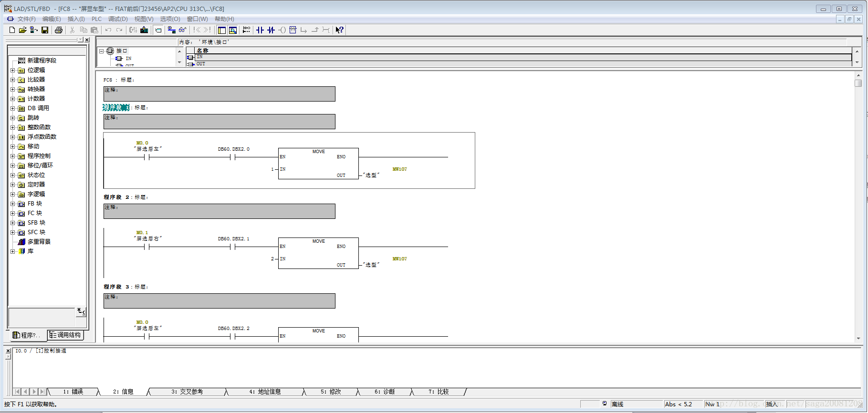
Task: Select the 5: 修改 output tab
Action: [x=331, y=392]
